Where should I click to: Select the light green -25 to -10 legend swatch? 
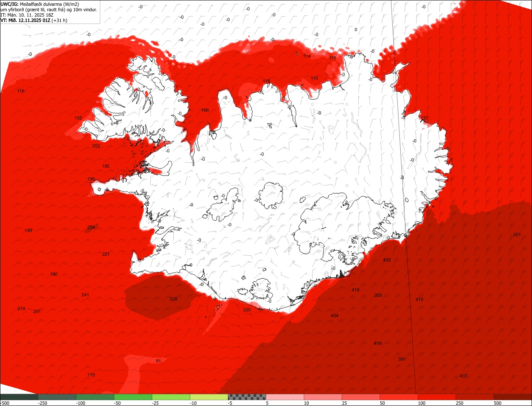[x=171, y=397]
